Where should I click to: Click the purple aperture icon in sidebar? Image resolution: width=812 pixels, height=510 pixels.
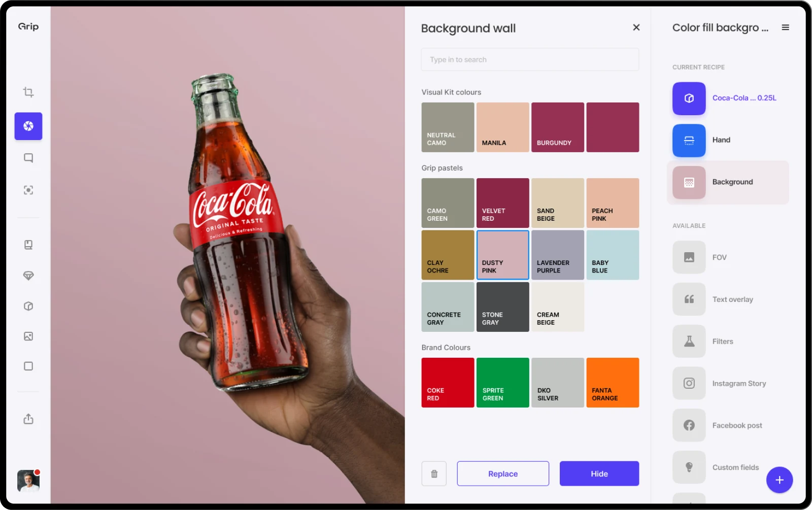tap(28, 126)
